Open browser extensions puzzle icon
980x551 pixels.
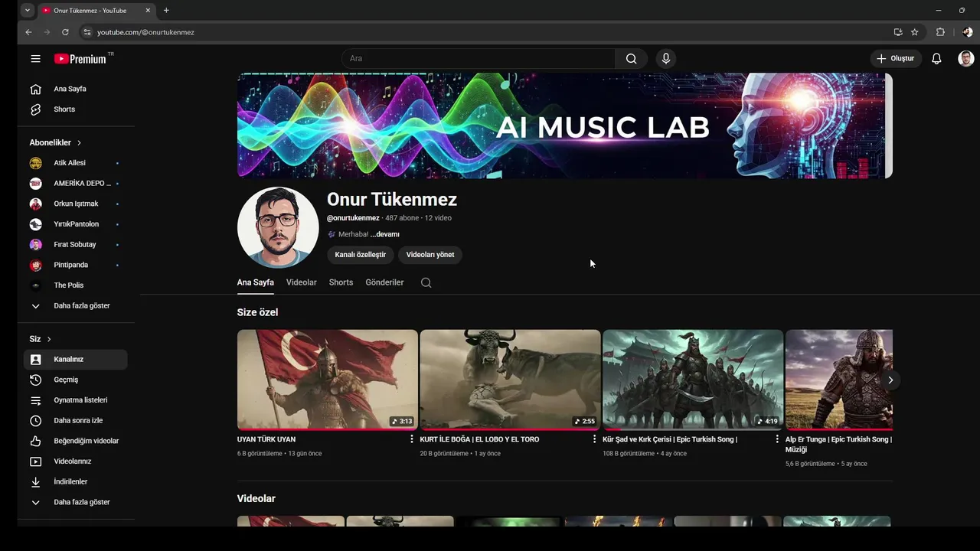(941, 32)
